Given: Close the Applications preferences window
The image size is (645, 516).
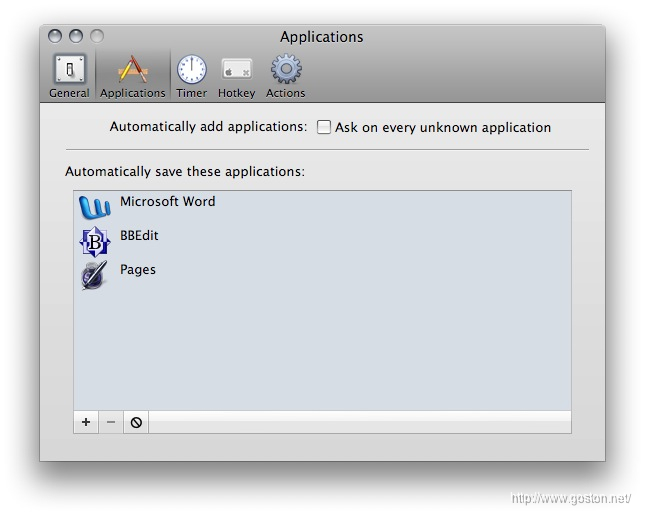Looking at the screenshot, I should click(x=55, y=36).
